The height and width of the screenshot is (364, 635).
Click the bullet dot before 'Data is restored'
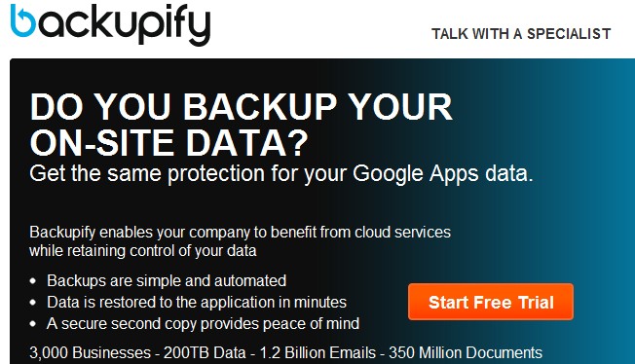coord(33,303)
